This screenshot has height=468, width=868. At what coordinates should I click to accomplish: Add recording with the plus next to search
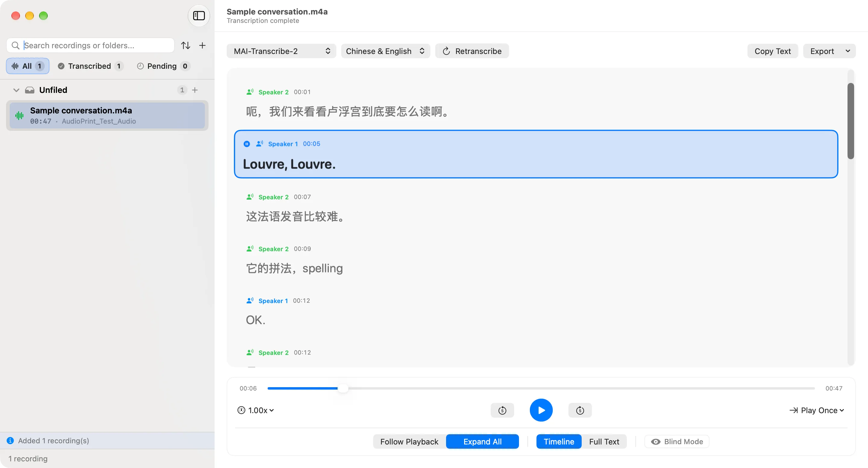pos(202,45)
